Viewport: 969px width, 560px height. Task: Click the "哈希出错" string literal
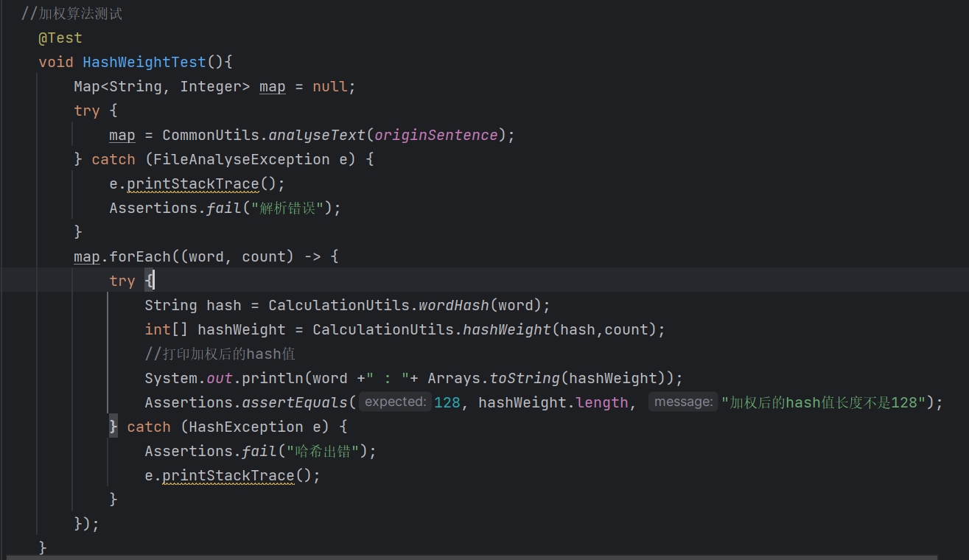(x=322, y=451)
